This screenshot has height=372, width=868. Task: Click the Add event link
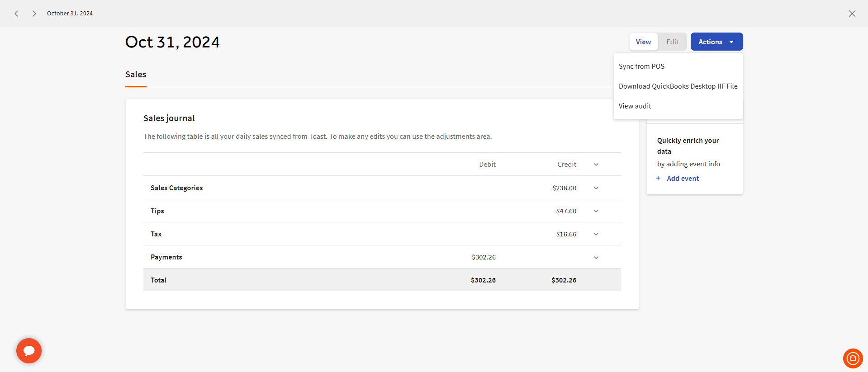click(683, 179)
